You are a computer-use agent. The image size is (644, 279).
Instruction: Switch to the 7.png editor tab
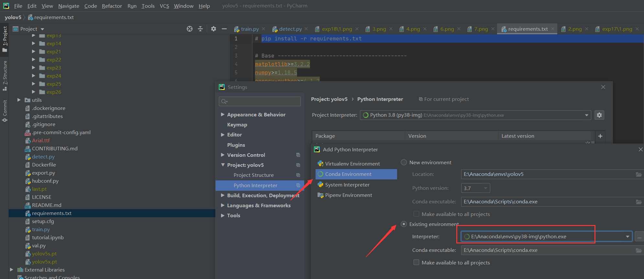click(481, 29)
